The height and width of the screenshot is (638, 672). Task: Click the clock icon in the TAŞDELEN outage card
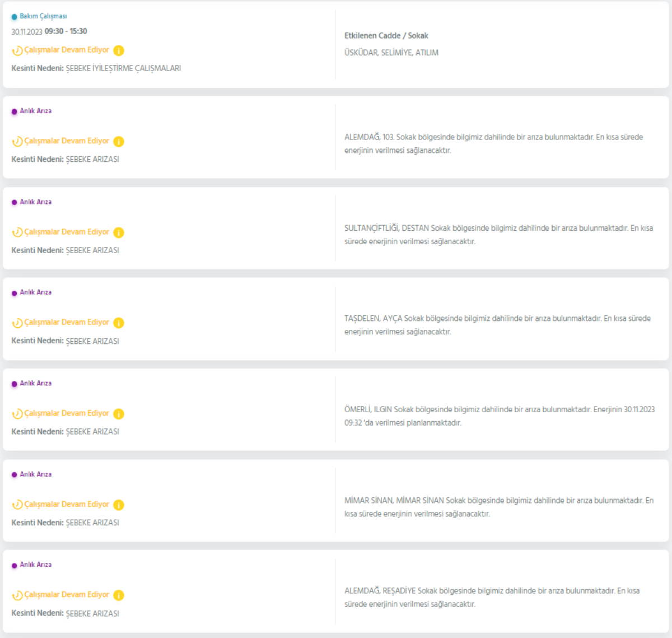pos(17,323)
